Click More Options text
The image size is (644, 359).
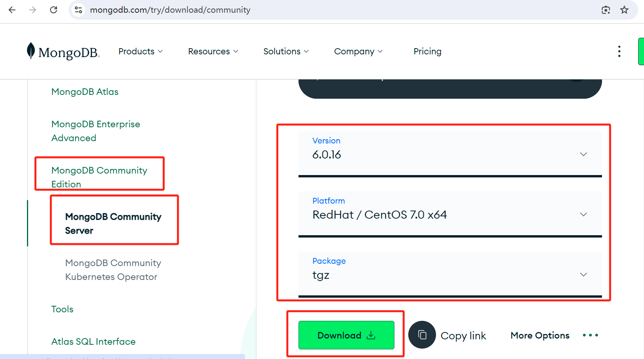[x=540, y=335]
